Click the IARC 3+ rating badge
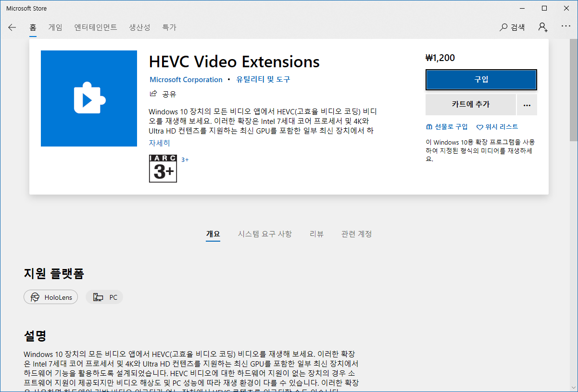The image size is (578, 392). coord(163,169)
